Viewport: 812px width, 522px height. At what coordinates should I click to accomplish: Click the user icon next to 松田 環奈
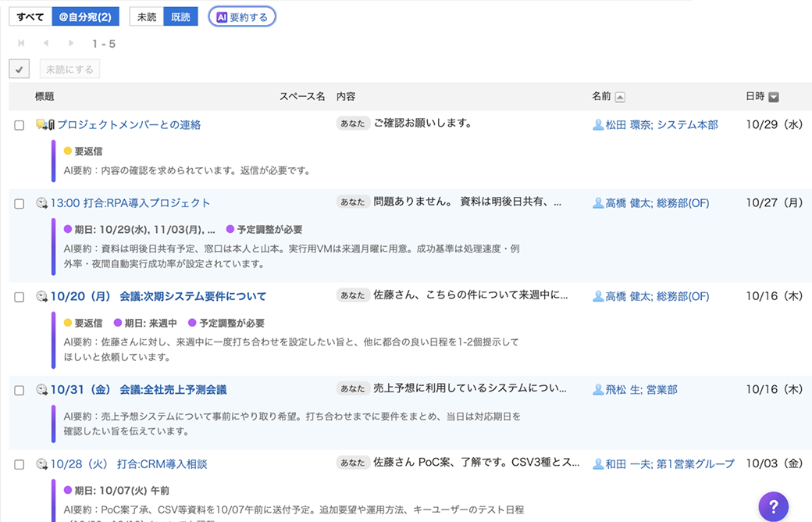coord(598,125)
